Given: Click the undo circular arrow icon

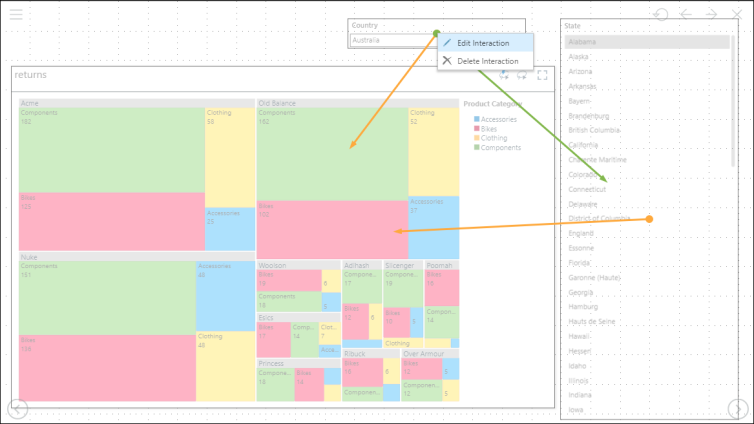Looking at the screenshot, I should (x=661, y=14).
